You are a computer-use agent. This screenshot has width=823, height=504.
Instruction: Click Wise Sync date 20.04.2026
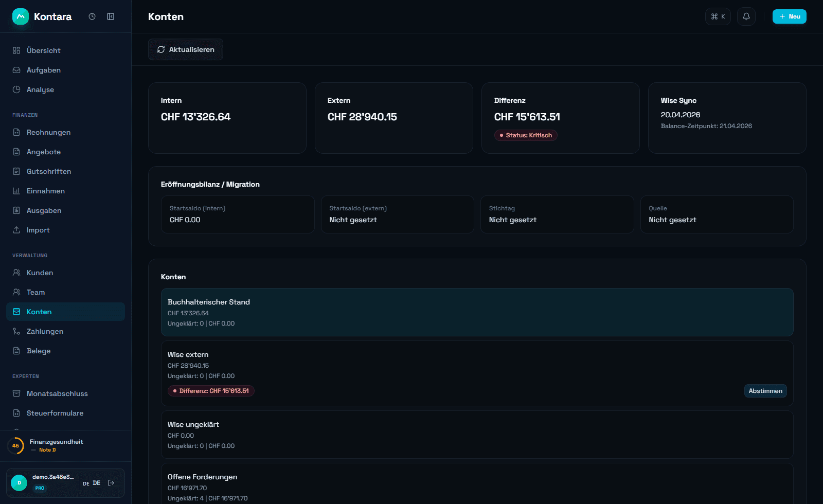[681, 115]
